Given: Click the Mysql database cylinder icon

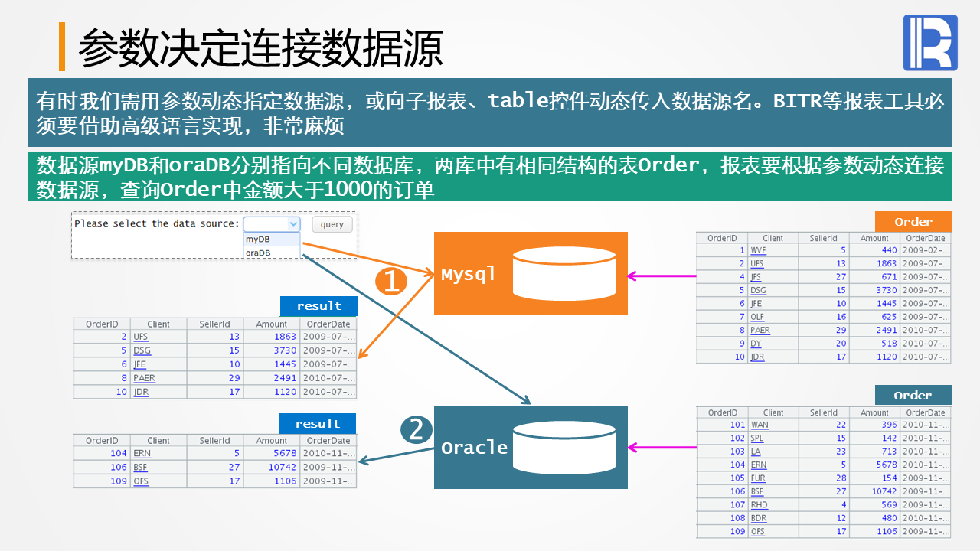Looking at the screenshot, I should coord(564,273).
